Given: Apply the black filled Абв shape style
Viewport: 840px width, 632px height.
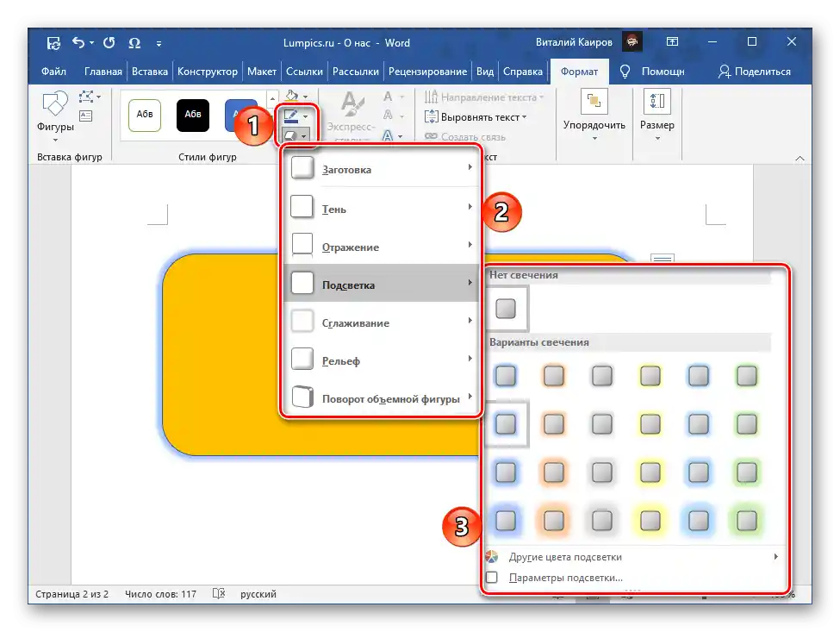Looking at the screenshot, I should 193,115.
